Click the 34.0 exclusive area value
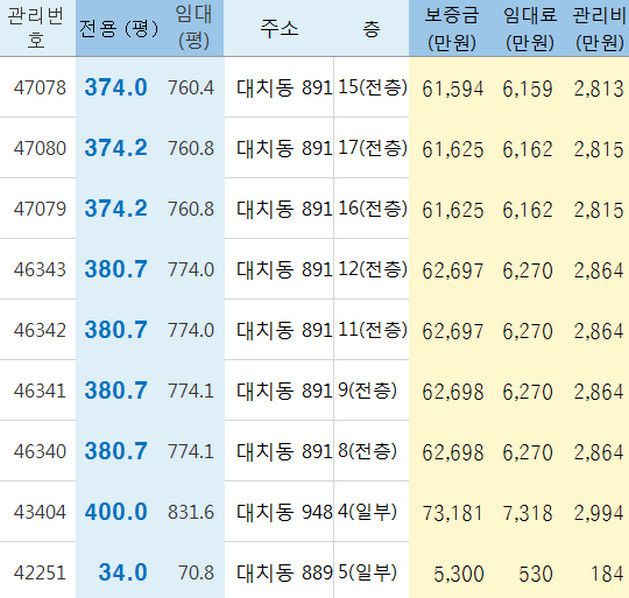629x598 pixels. pyautogui.click(x=123, y=573)
